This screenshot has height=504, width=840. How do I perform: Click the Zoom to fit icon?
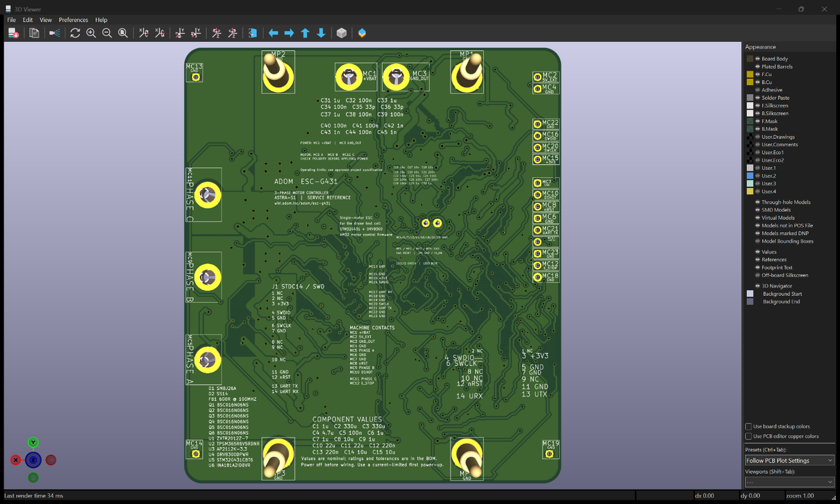(123, 33)
